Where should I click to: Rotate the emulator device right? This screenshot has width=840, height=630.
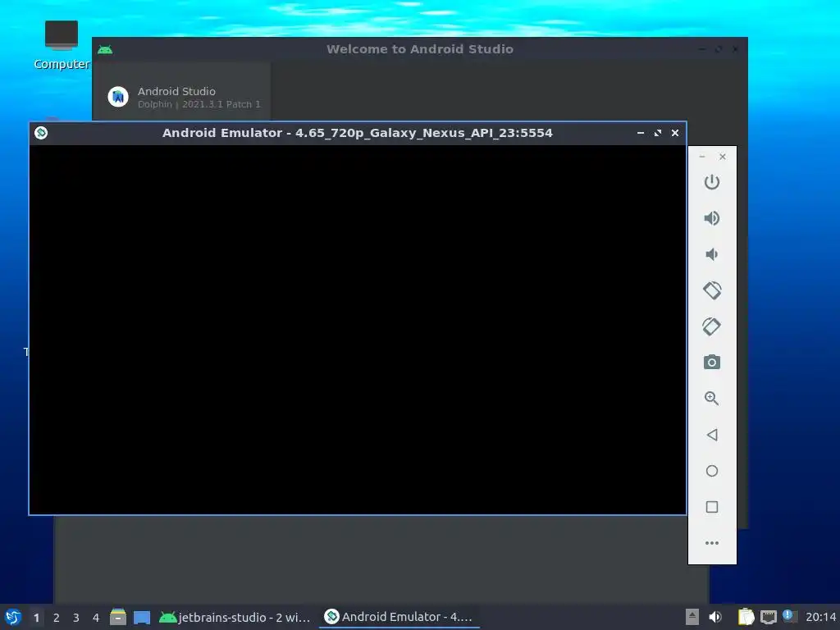pos(711,326)
